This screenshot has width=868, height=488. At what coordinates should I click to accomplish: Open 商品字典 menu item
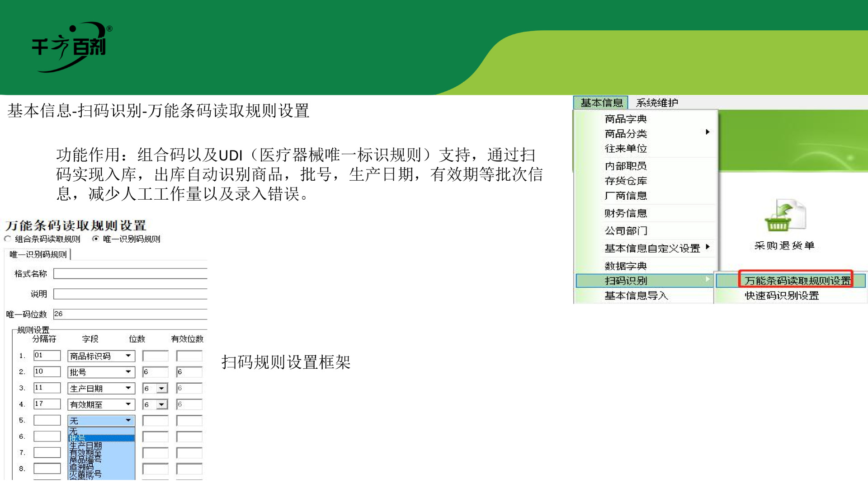point(626,119)
